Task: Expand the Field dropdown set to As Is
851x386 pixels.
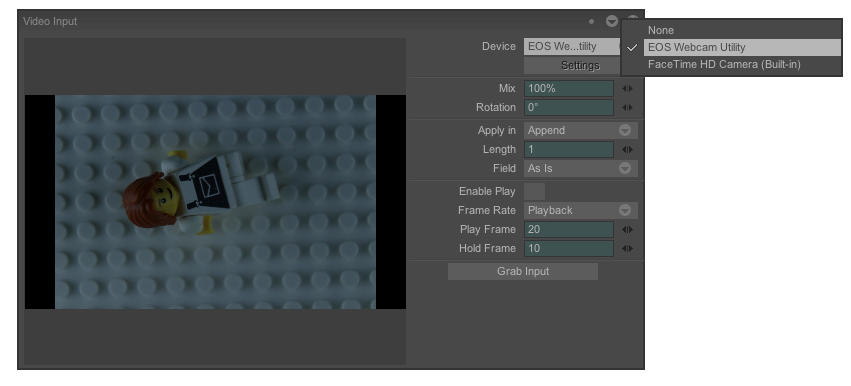Action: point(580,168)
